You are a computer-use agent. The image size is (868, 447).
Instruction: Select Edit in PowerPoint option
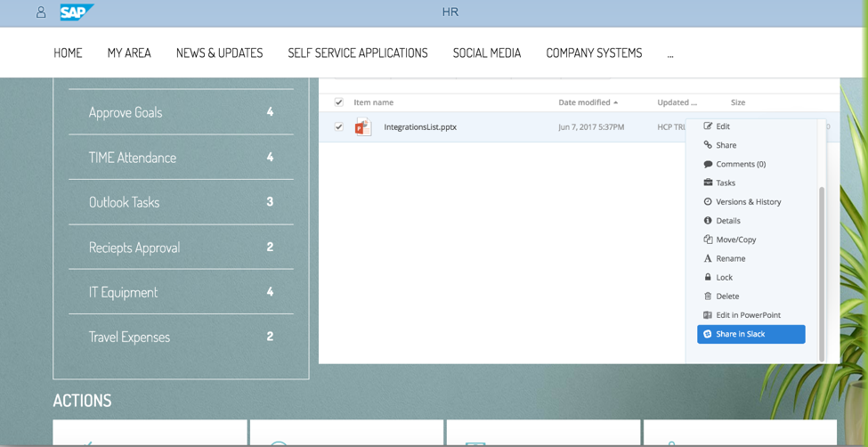pyautogui.click(x=748, y=315)
